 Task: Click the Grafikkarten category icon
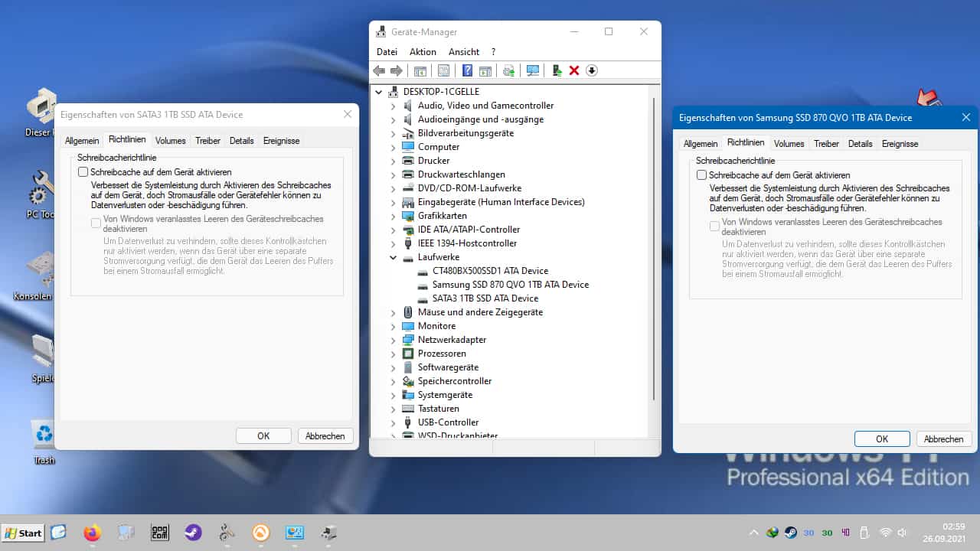click(x=408, y=216)
